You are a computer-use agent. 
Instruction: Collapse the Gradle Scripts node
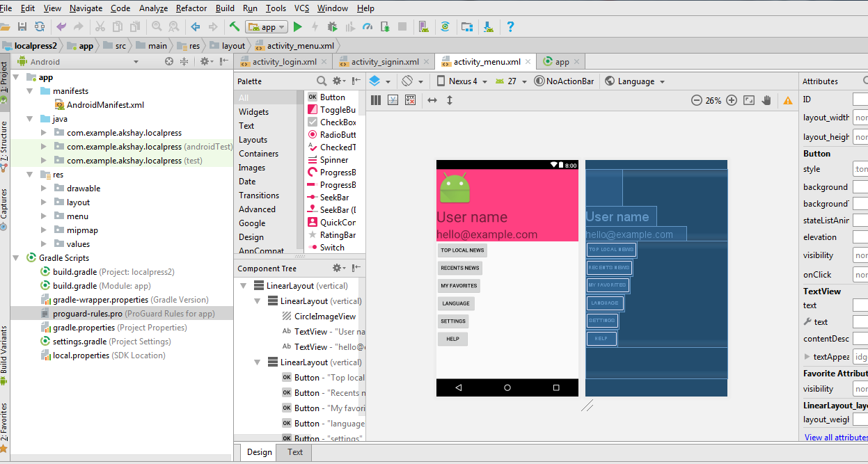pyautogui.click(x=16, y=258)
